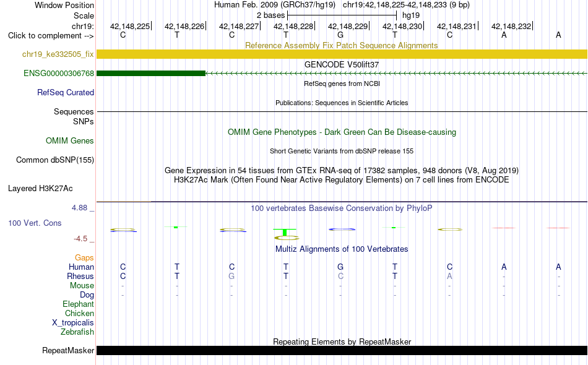
Task: Click the Reference Assembly Fix Patch title
Action: point(341,45)
